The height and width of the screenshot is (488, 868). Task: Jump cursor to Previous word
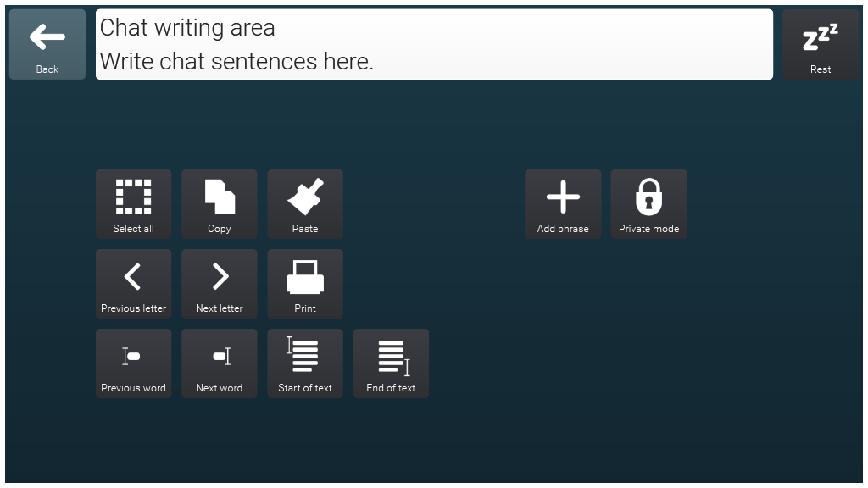133,363
